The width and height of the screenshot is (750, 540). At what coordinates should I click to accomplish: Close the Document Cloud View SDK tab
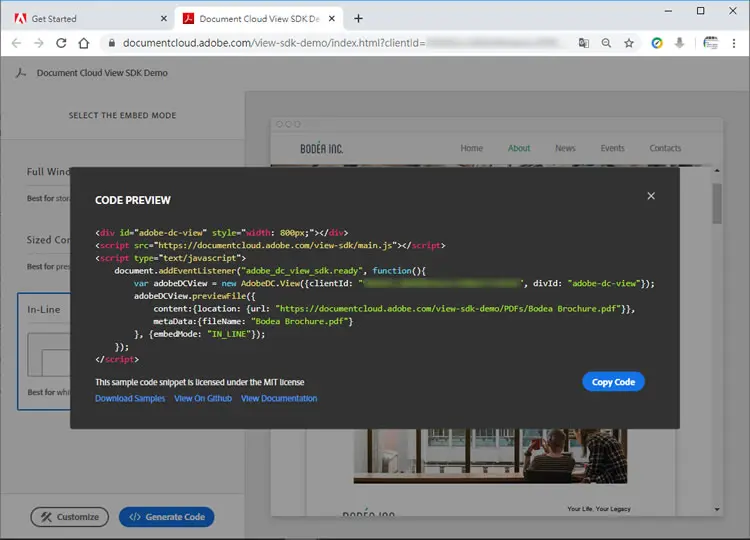point(332,19)
